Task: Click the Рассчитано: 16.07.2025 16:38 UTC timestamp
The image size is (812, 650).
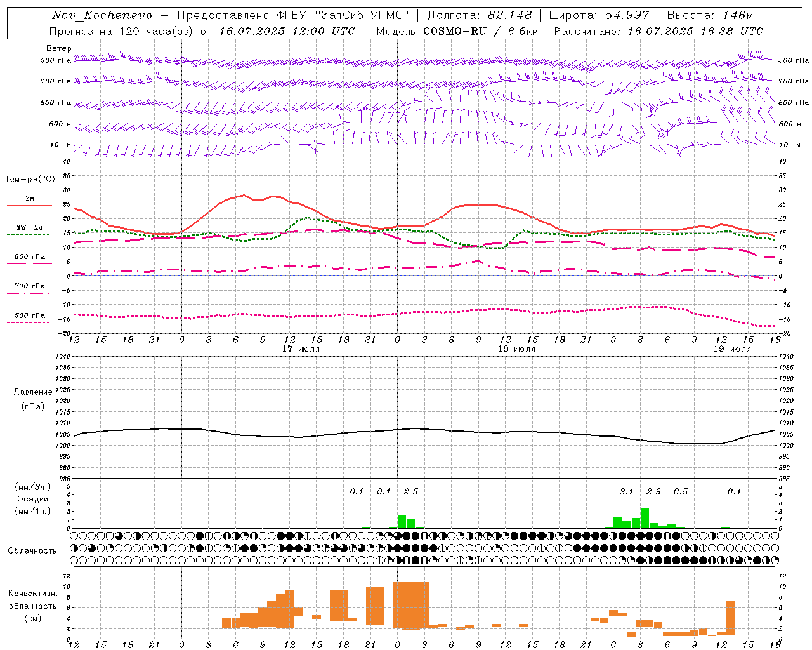Action: [658, 31]
